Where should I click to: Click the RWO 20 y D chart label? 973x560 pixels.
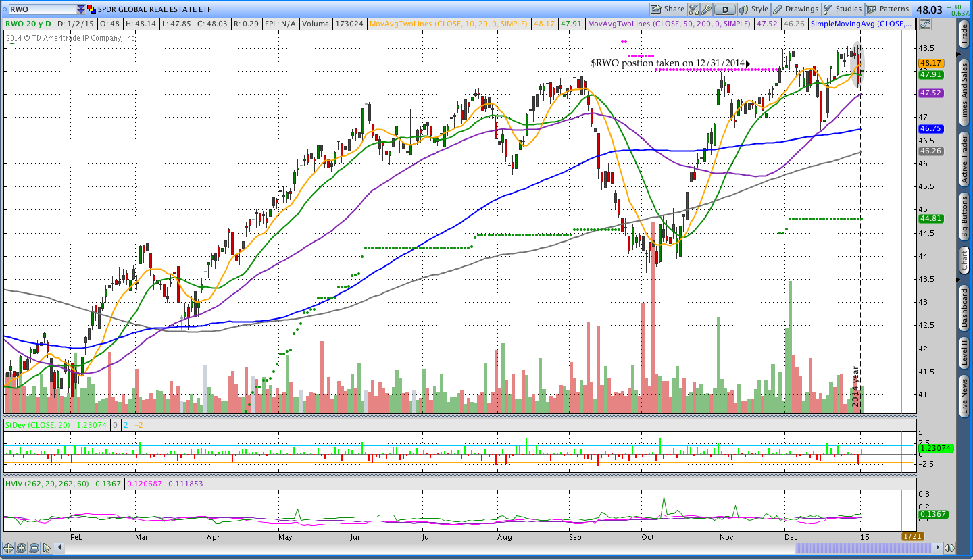click(29, 24)
